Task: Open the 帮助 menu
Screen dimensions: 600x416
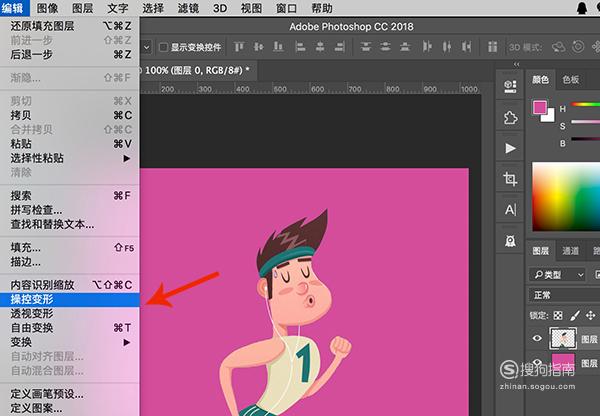Action: click(321, 8)
